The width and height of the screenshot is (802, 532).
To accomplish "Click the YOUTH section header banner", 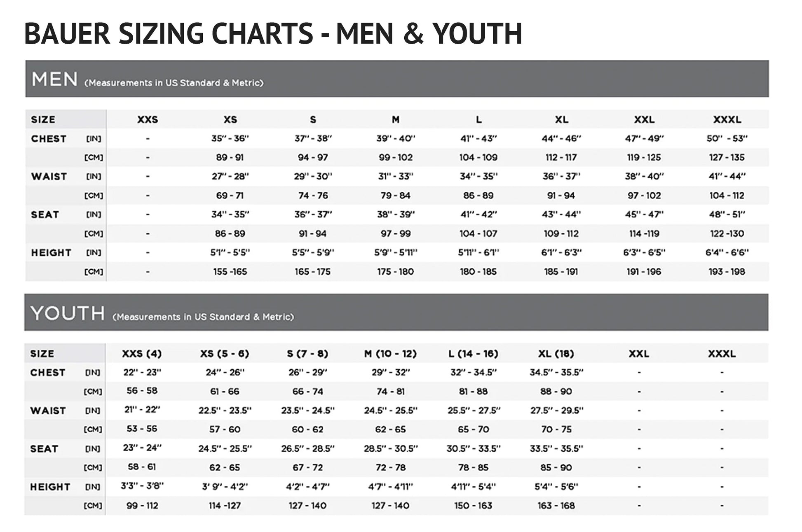I will [396, 313].
